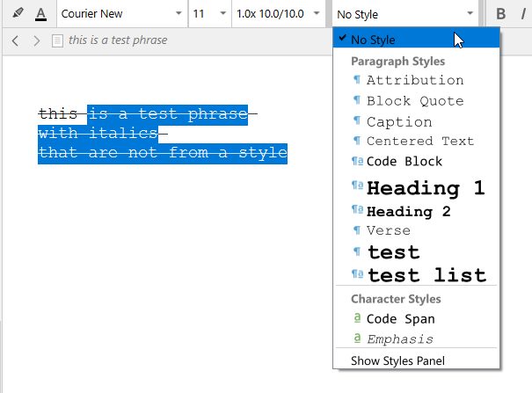Toggle bold formatting button
Image resolution: width=532 pixels, height=393 pixels.
coord(501,14)
